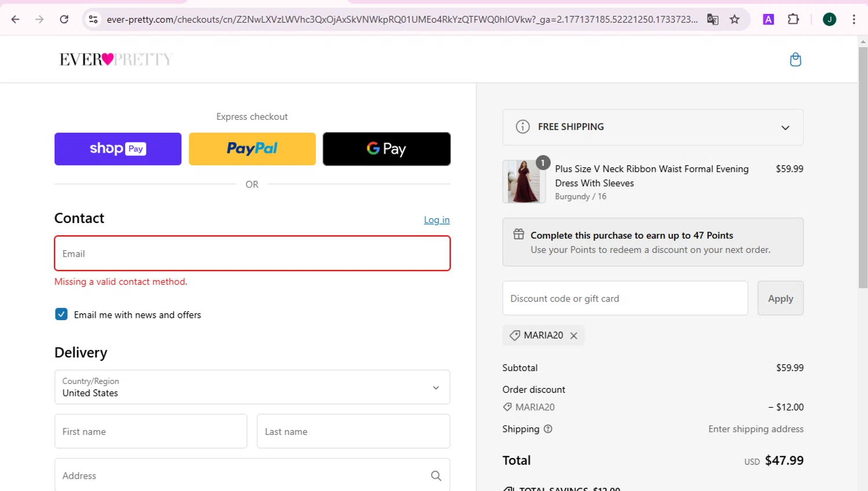Open the shopping bag cart icon

click(796, 59)
